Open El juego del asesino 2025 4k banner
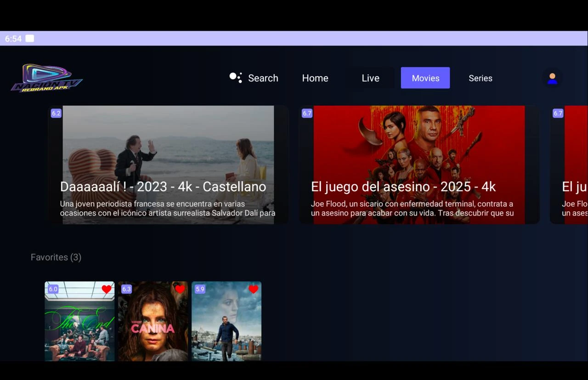Screen dimensions: 588x380 [x=419, y=165]
